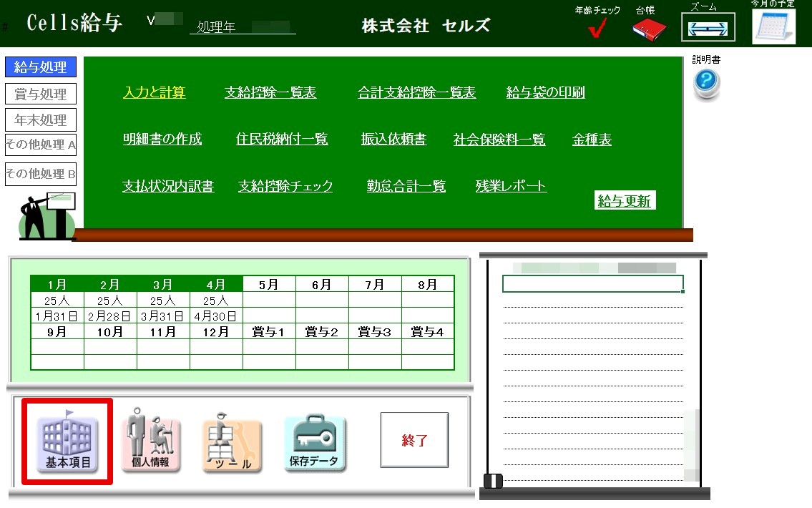Screen dimensions: 812x508
Task: Open the 給与袋の印刷 link
Action: tap(545, 92)
